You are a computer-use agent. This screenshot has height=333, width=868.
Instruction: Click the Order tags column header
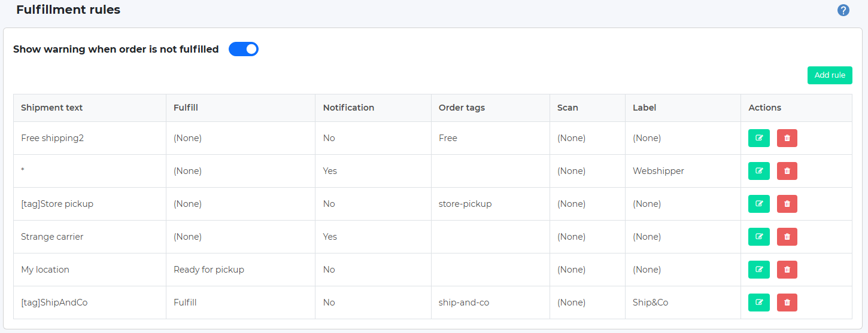click(x=462, y=108)
